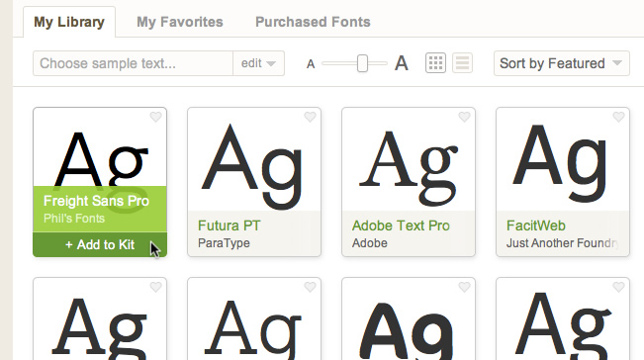Switch to list view
644x360 pixels.
click(x=462, y=63)
